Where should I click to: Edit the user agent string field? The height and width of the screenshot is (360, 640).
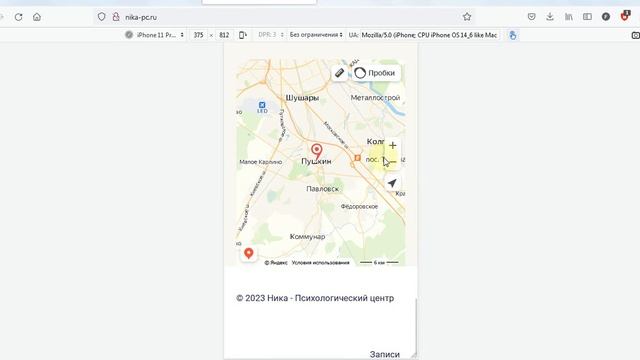(x=429, y=35)
